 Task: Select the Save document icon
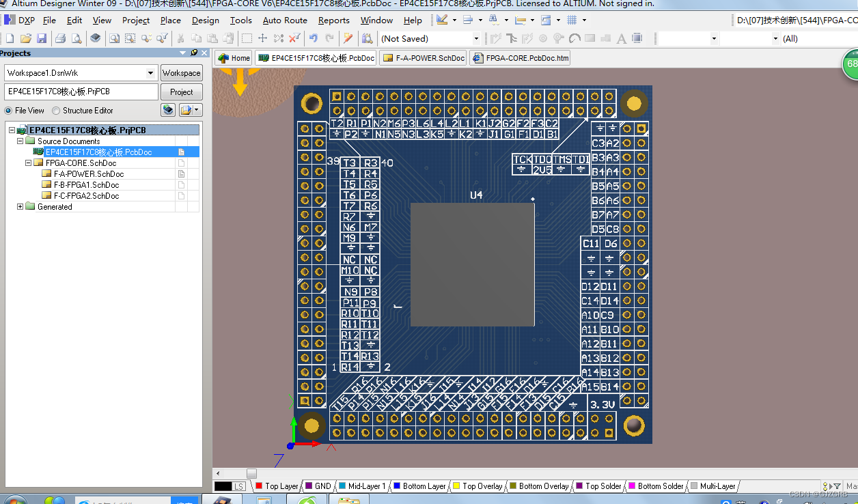(x=42, y=38)
